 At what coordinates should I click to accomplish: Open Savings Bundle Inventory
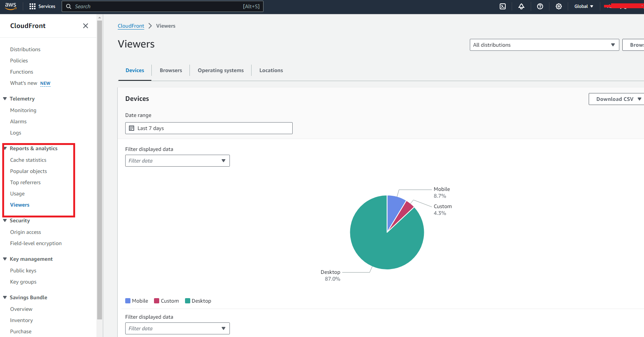[x=21, y=320]
